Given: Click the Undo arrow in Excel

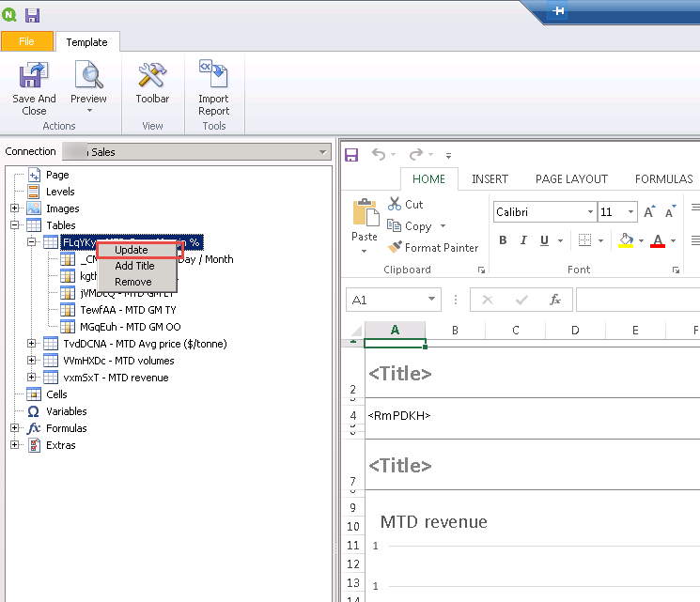Looking at the screenshot, I should [379, 154].
